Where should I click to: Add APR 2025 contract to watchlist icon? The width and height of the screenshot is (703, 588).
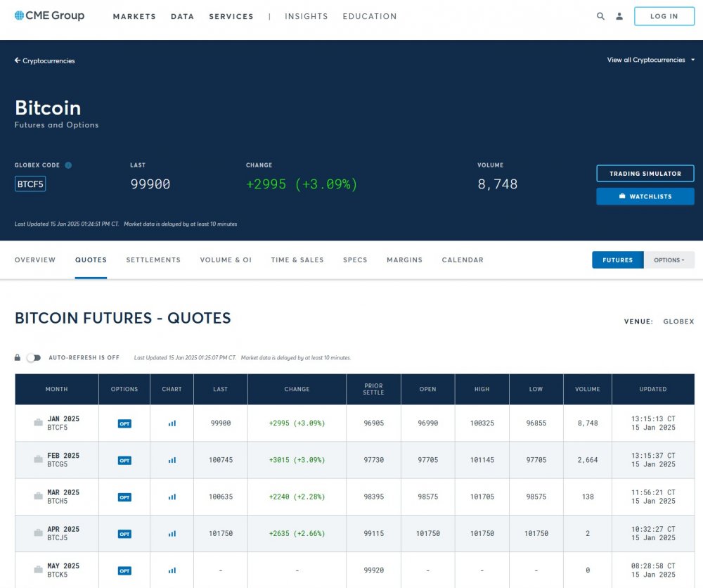[39, 533]
